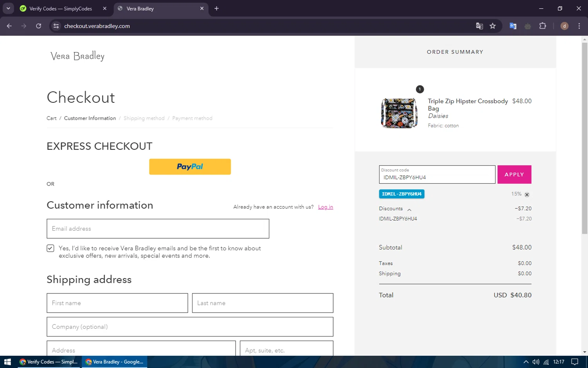Click the $48.00 subtotal value

522,248
